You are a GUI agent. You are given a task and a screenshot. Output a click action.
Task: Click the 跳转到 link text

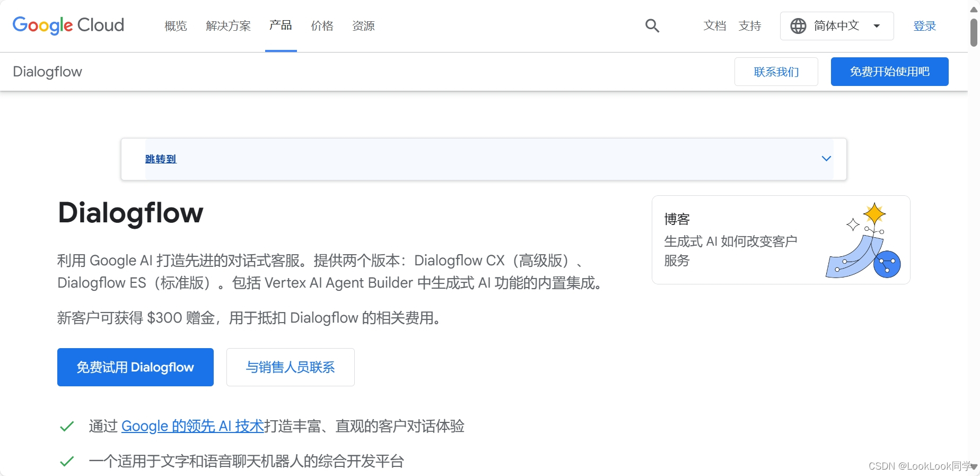click(161, 159)
